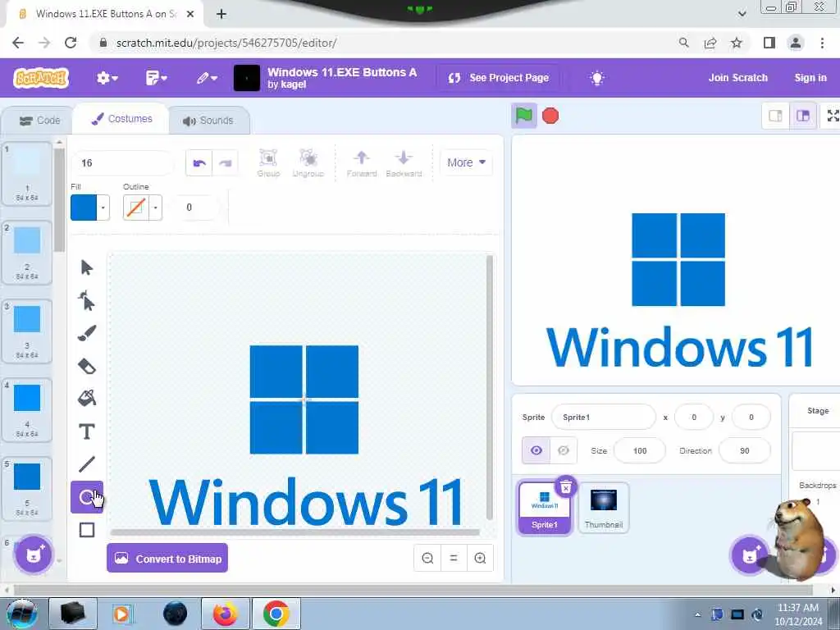This screenshot has height=630, width=840.
Task: Open the Outline color dropdown arrow
Action: [155, 208]
